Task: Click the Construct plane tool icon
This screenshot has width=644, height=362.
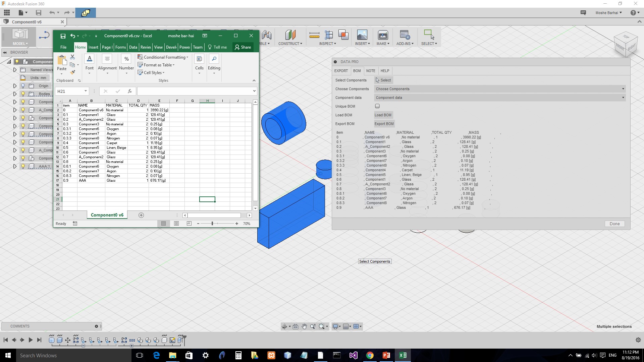Action: (x=290, y=35)
